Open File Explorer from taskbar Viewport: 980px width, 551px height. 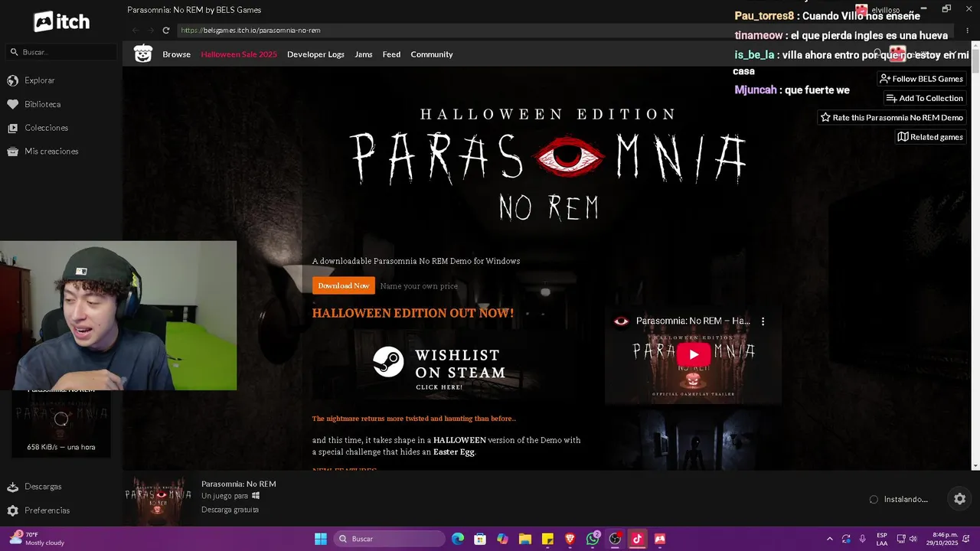click(525, 539)
